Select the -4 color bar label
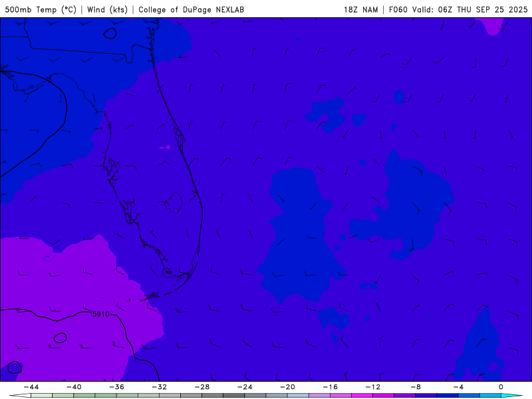This screenshot has width=532, height=399. coord(459,387)
